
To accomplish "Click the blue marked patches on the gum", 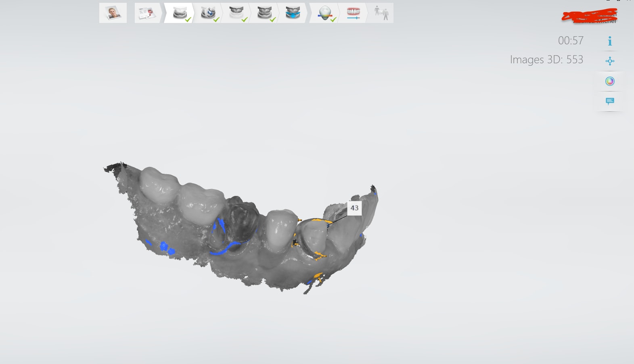I will click(x=166, y=247).
